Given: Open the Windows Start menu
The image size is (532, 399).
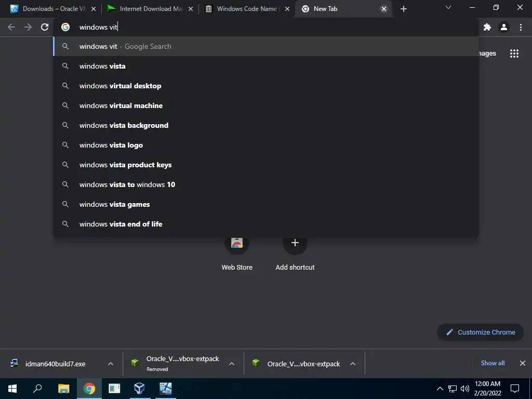Looking at the screenshot, I should coord(12,389).
